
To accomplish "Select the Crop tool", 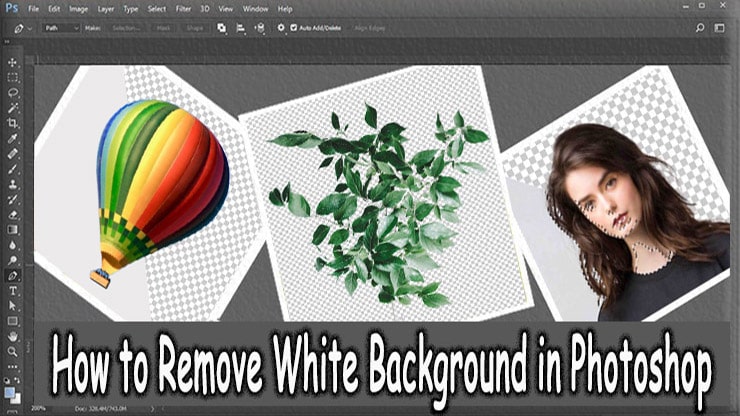I will (x=12, y=123).
